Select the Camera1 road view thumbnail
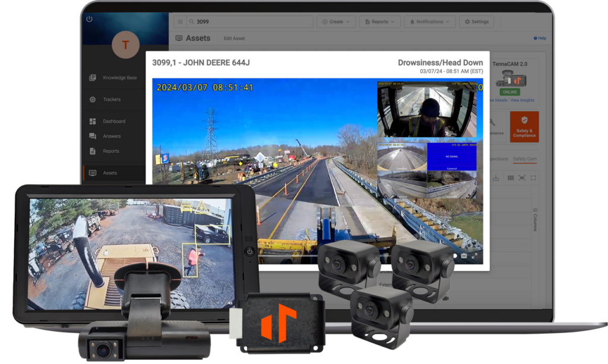Viewport: 608px width, 364px height. pyautogui.click(x=402, y=157)
